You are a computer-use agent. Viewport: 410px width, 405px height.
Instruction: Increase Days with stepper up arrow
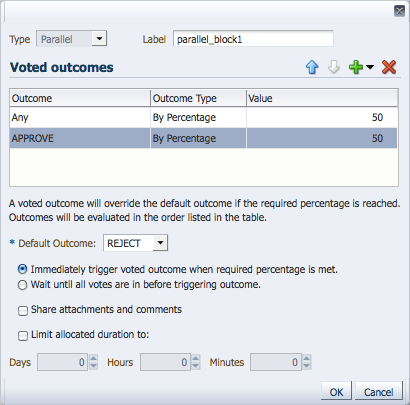(x=94, y=358)
